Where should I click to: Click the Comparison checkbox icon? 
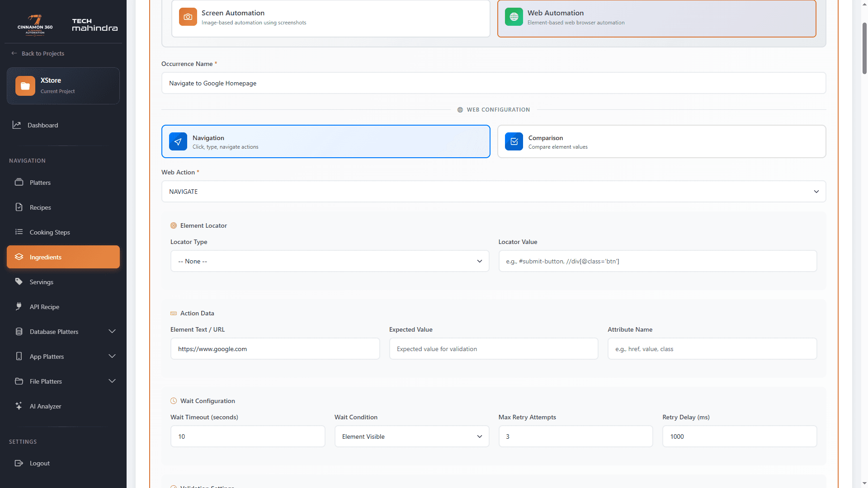[514, 141]
